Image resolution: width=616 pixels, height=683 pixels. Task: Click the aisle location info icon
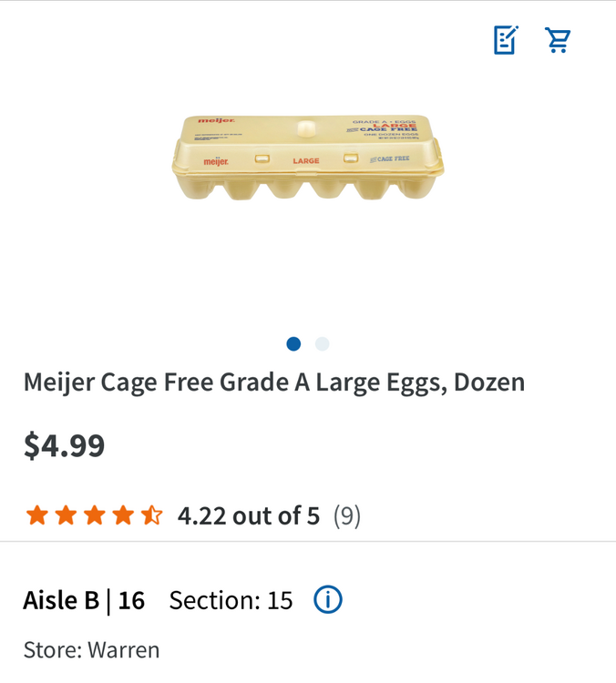click(328, 600)
